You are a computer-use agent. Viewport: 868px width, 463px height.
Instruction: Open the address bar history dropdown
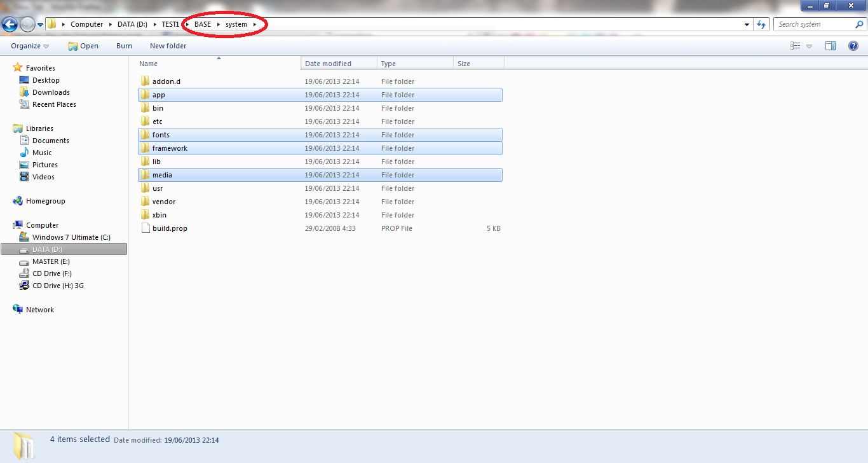click(747, 25)
